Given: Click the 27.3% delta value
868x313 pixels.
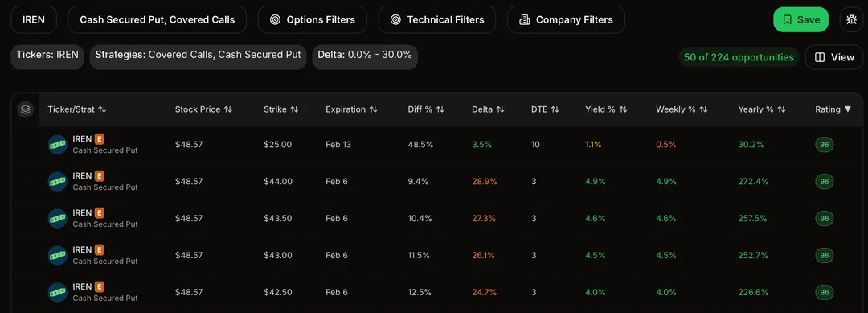Looking at the screenshot, I should tap(484, 218).
